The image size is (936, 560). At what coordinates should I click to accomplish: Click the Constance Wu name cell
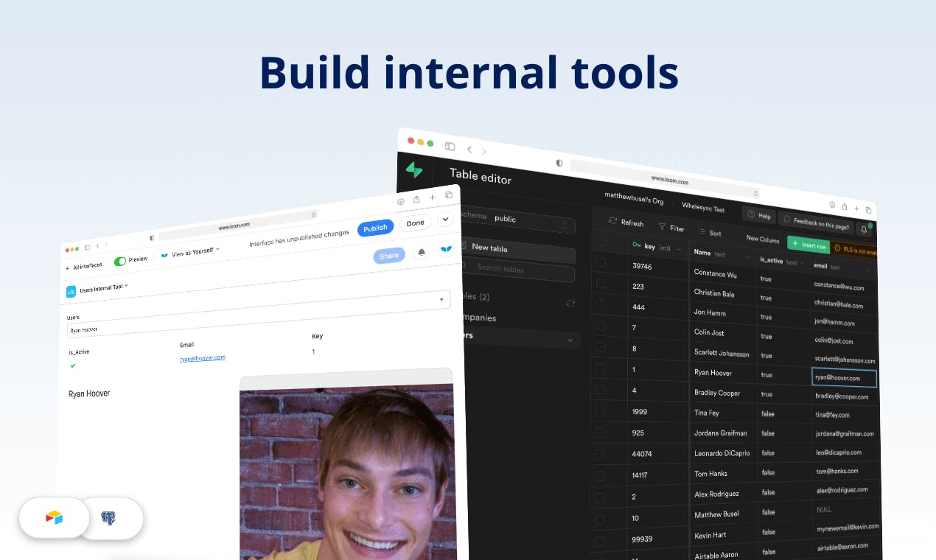(x=723, y=273)
